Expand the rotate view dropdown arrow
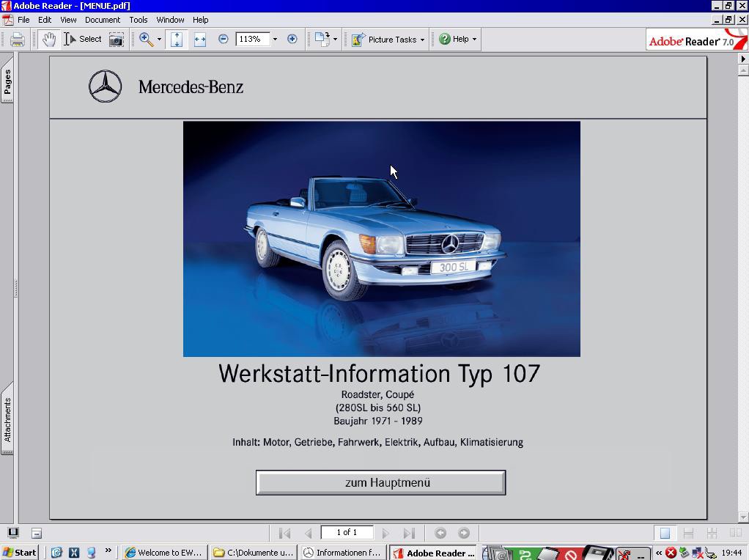Viewport: 749px width, 560px height. [x=336, y=39]
